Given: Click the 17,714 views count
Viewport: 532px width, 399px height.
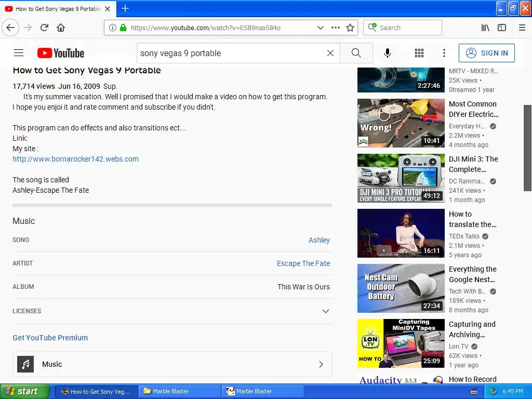Looking at the screenshot, I should coord(34,86).
